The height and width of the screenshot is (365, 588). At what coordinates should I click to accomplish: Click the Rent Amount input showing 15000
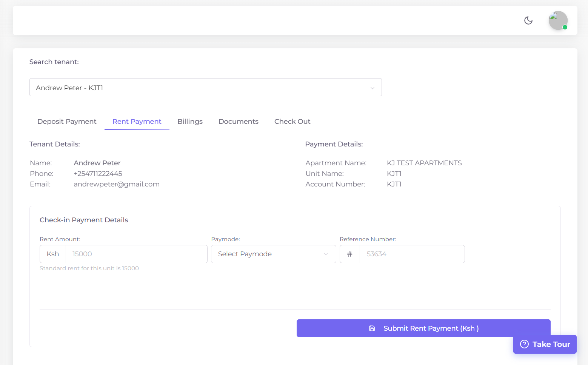(136, 254)
